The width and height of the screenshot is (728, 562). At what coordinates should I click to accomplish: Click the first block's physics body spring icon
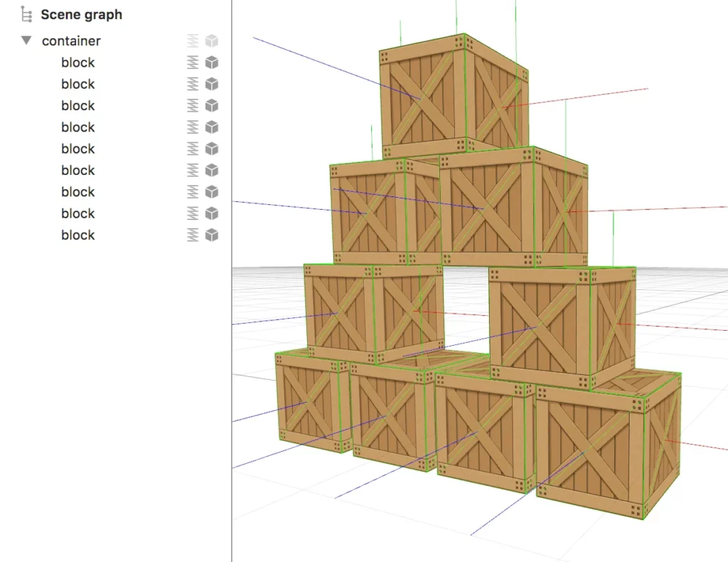[193, 62]
